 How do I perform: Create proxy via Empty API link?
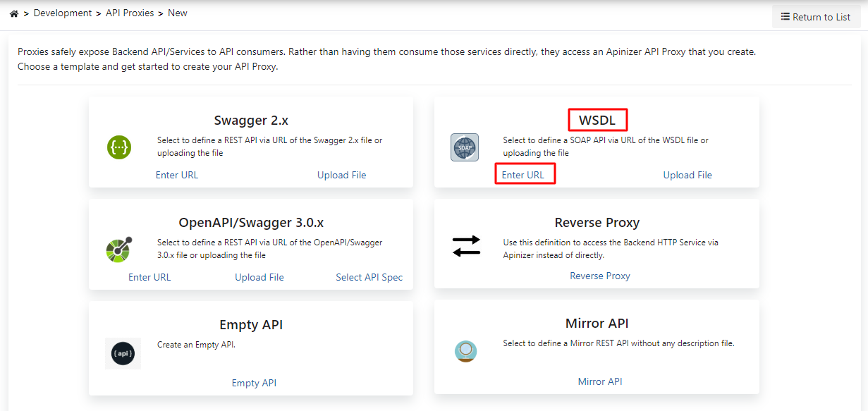coord(254,383)
